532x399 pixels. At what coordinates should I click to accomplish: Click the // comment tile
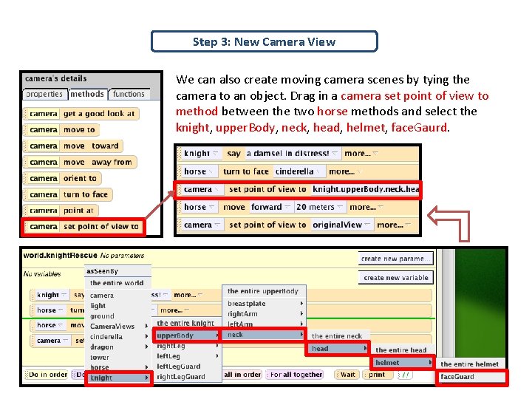405,375
